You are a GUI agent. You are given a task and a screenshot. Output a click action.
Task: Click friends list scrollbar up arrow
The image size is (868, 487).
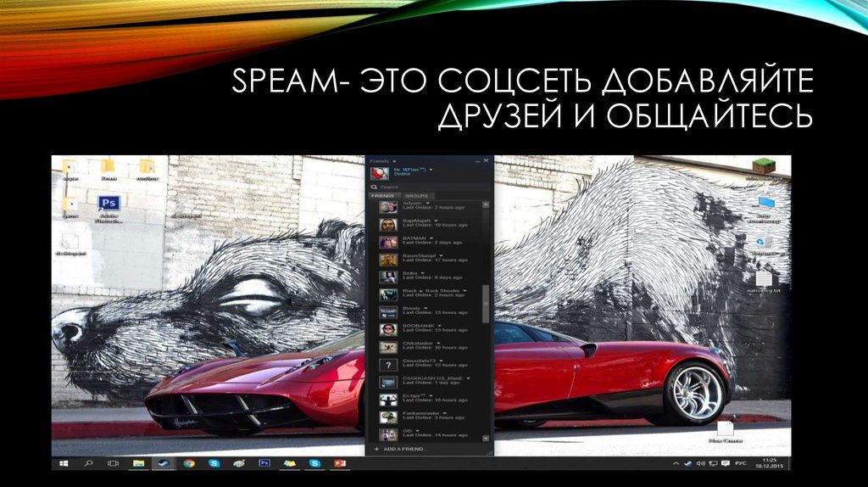click(486, 204)
